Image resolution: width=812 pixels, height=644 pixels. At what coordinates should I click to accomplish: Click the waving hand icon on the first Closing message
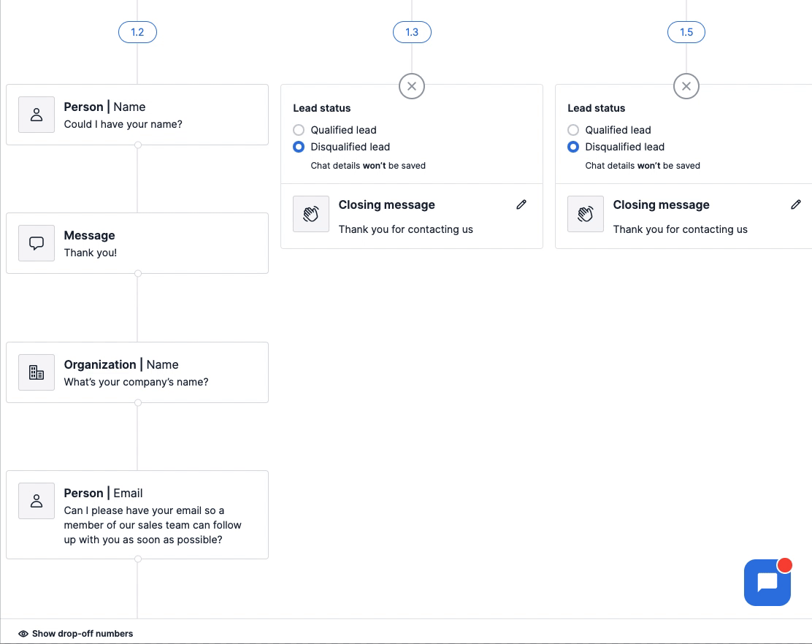[x=310, y=213]
